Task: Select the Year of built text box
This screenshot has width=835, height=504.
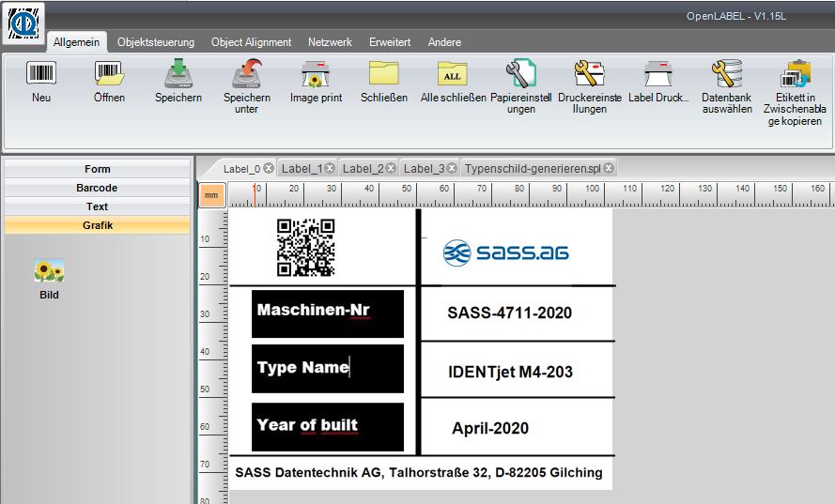Action: pos(328,427)
